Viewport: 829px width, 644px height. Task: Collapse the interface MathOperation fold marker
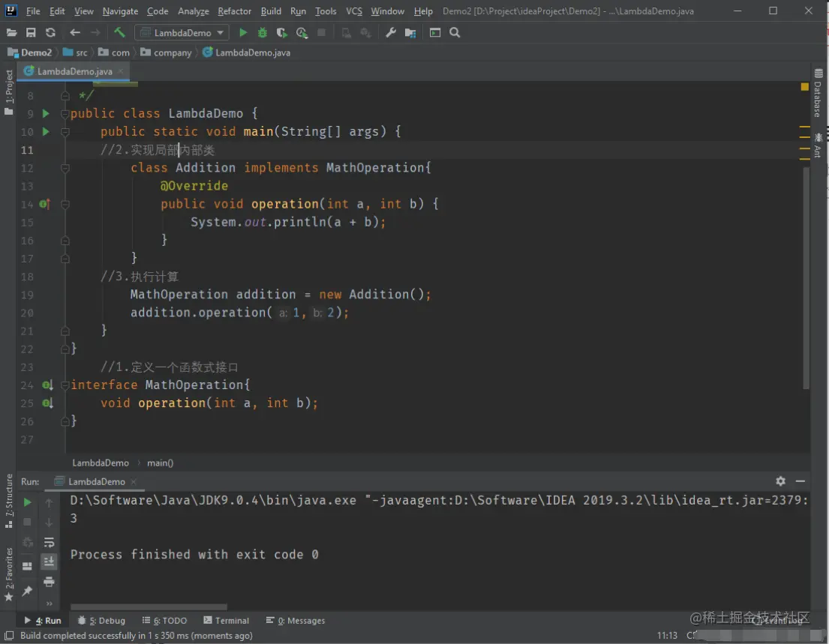65,385
